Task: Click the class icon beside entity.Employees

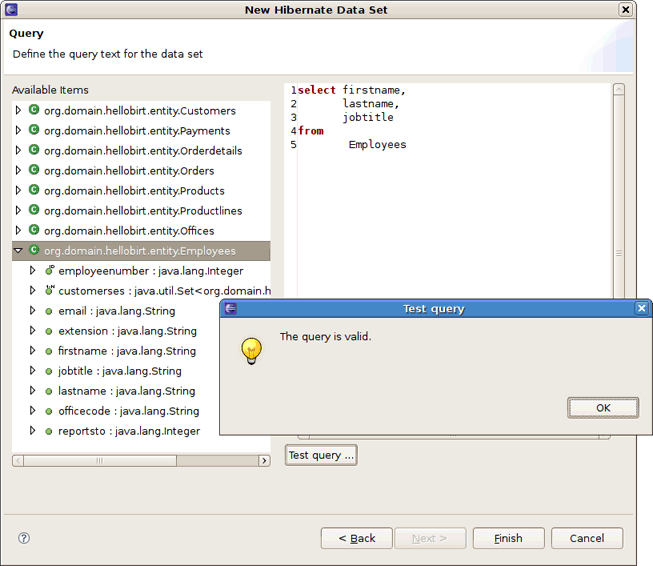Action: pyautogui.click(x=34, y=250)
